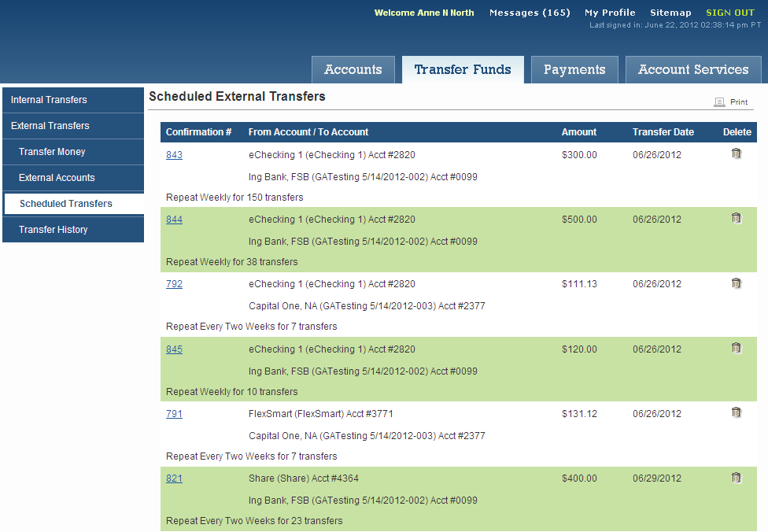Switch to the Payments tab

574,69
